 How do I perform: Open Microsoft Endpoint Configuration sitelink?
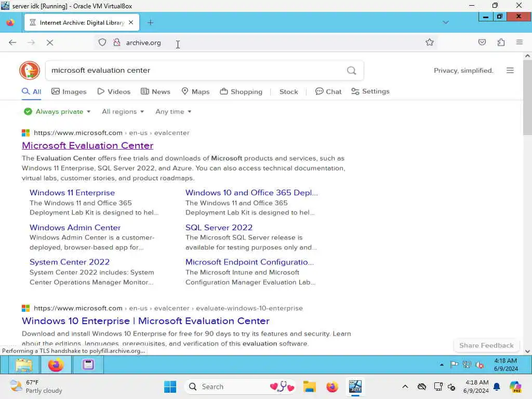coord(249,262)
